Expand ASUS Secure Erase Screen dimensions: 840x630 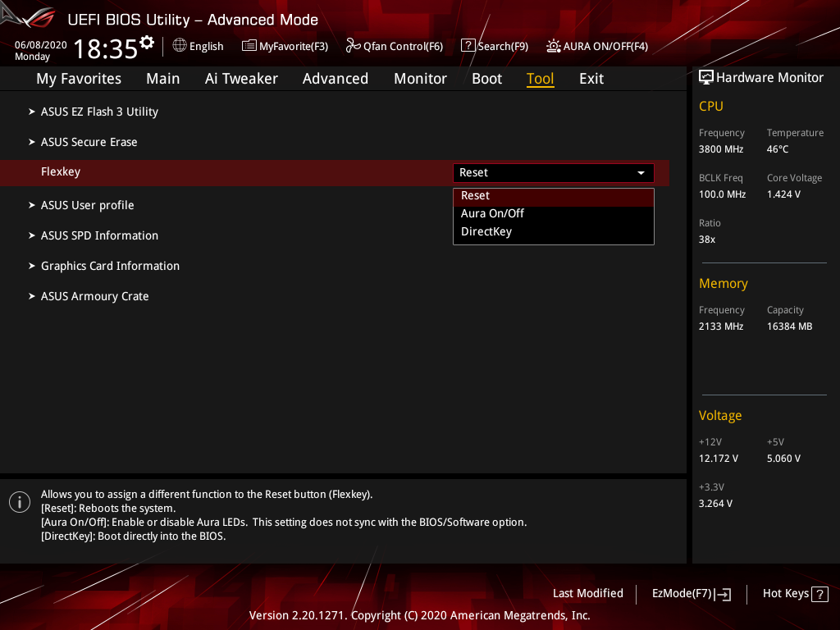[x=89, y=142]
